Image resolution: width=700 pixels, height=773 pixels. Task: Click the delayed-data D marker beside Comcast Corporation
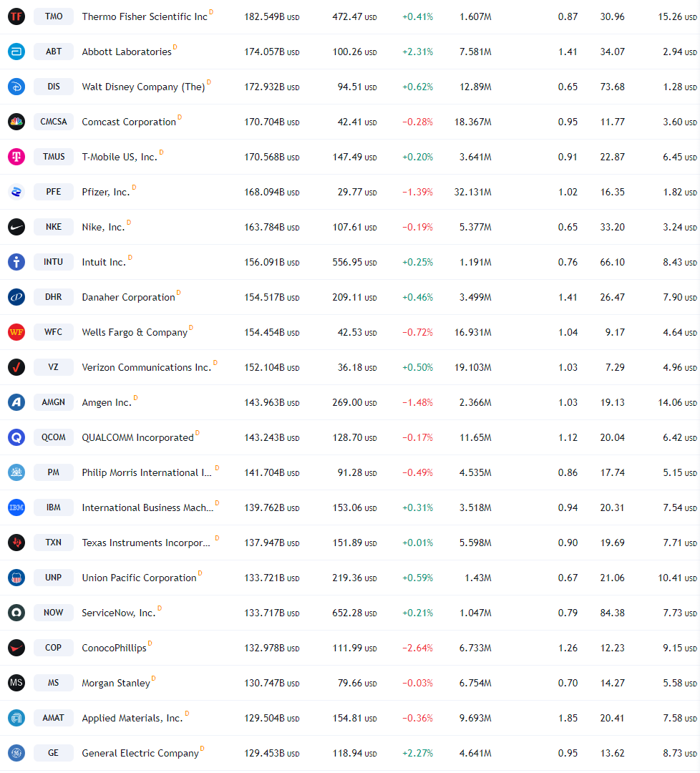180,117
